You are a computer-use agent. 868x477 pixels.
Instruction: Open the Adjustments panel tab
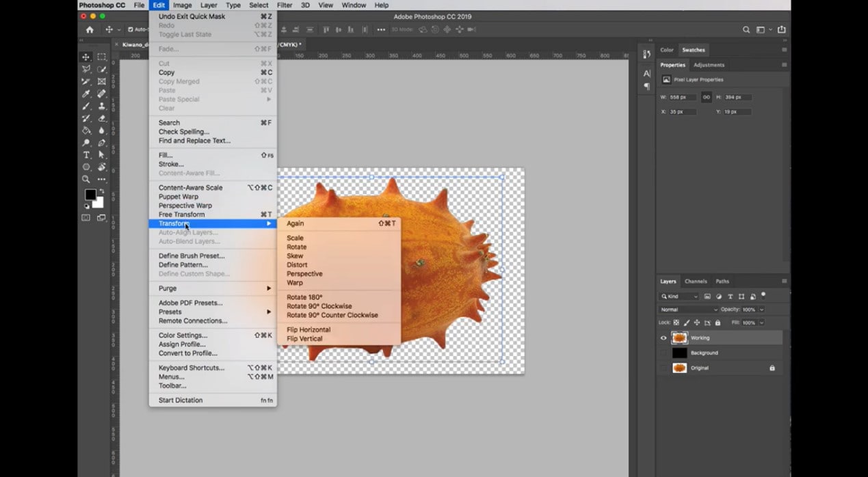tap(709, 65)
